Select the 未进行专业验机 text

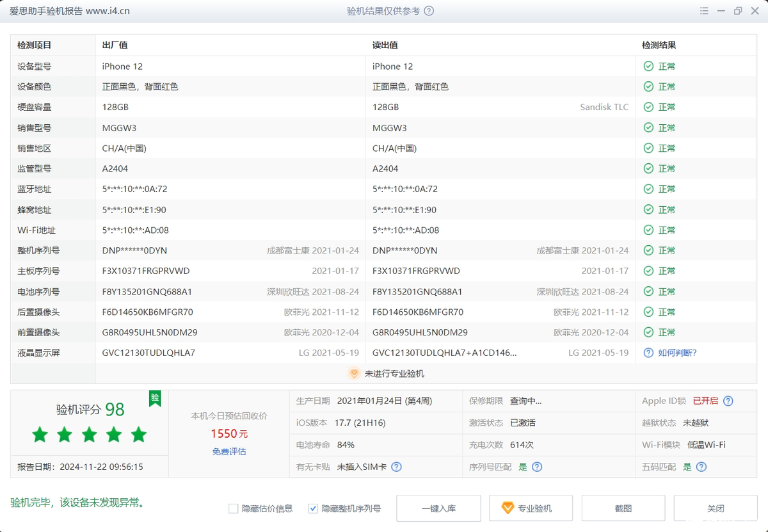(x=394, y=373)
